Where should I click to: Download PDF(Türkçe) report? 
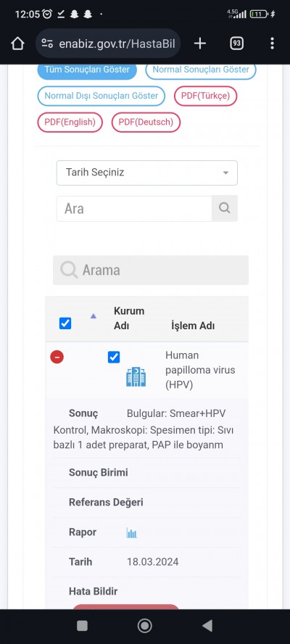[205, 96]
